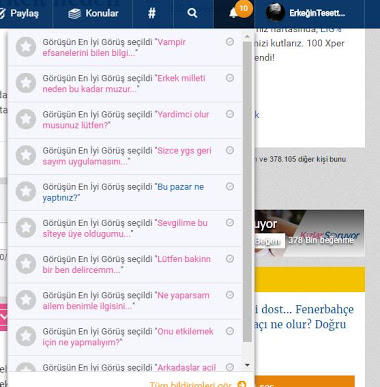Image resolution: width=380 pixels, height=387 pixels.
Task: Open "Onu etkilemek için ne yapmalıyım?" link
Action: coord(128,337)
